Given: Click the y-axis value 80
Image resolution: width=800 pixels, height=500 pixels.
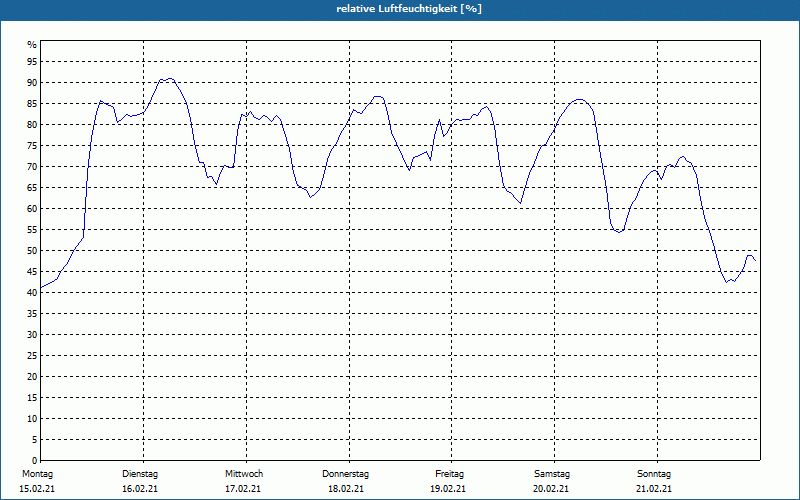Looking at the screenshot, I should [x=32, y=124].
